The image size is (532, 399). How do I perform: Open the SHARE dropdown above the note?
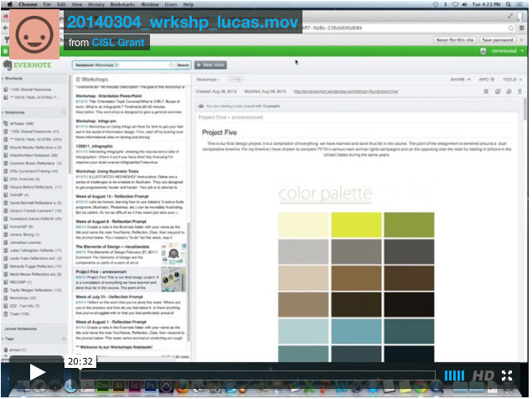[461, 80]
